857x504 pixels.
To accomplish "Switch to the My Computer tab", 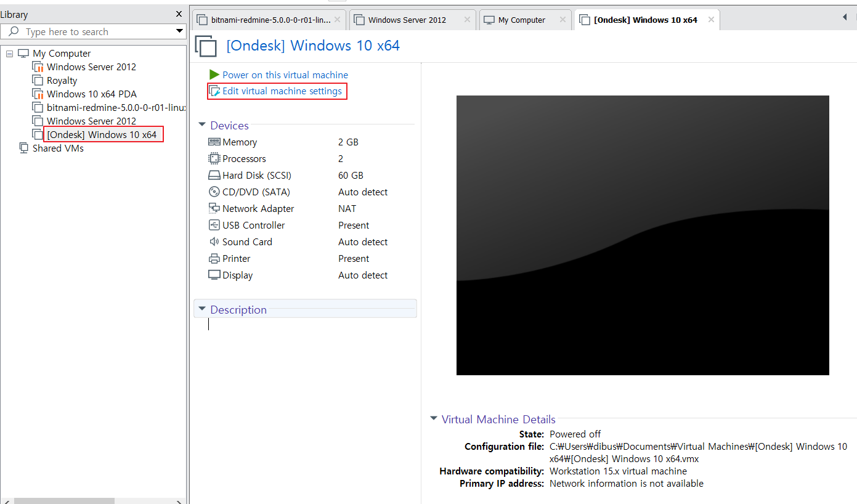I will pos(525,20).
